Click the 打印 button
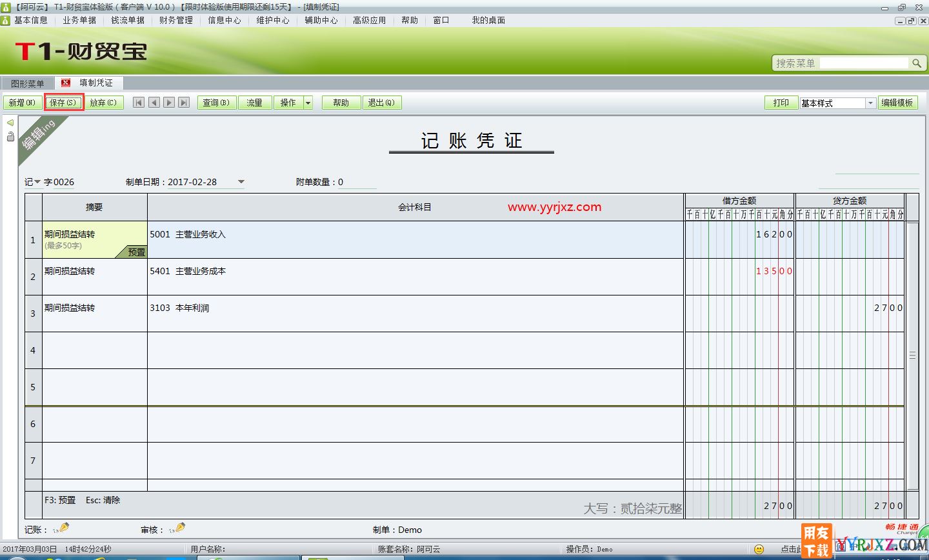This screenshot has width=929, height=560. (x=781, y=103)
